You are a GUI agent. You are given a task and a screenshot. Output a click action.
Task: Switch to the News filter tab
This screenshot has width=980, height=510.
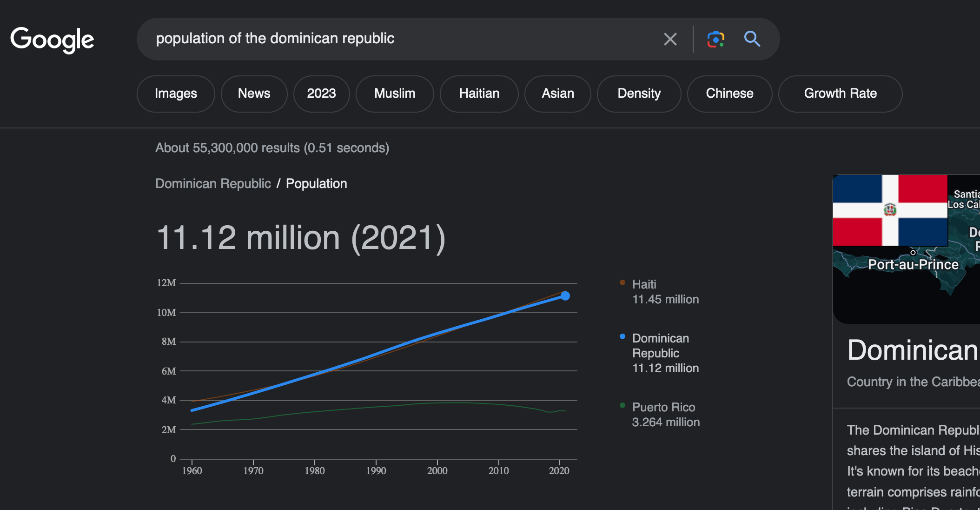coord(254,94)
